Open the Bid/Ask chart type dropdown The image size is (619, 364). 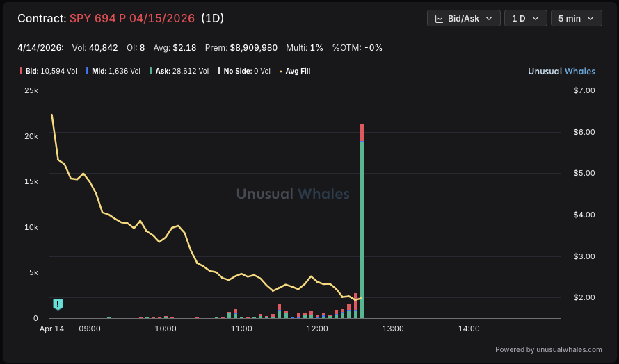[x=463, y=19]
